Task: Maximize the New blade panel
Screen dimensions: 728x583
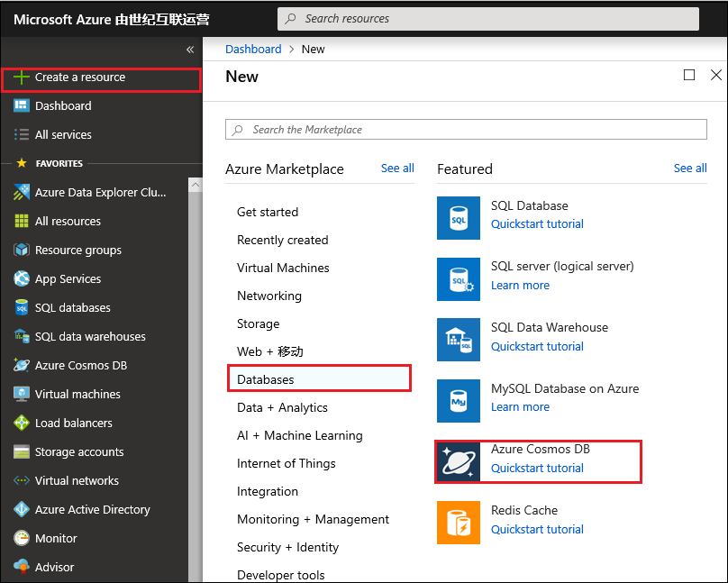Action: [x=689, y=76]
